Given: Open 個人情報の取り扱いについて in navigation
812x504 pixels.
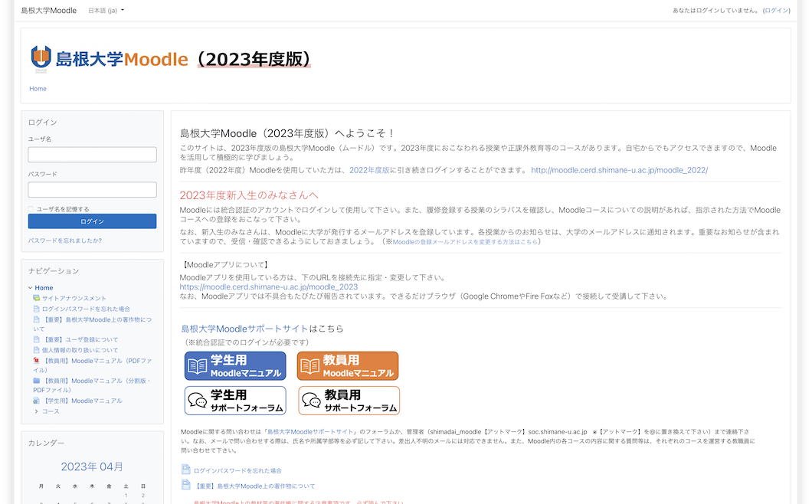Looking at the screenshot, I should point(80,350).
